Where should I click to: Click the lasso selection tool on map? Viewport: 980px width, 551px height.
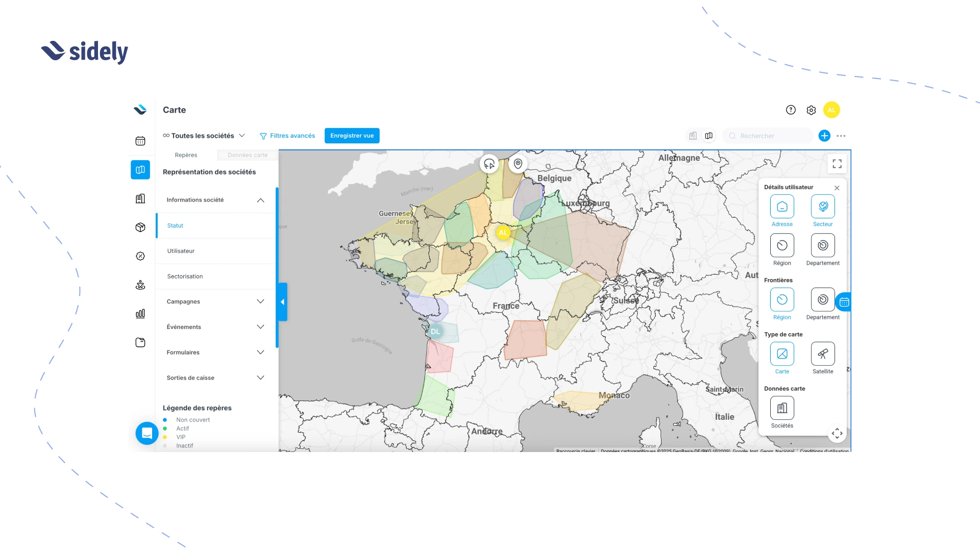pos(489,164)
